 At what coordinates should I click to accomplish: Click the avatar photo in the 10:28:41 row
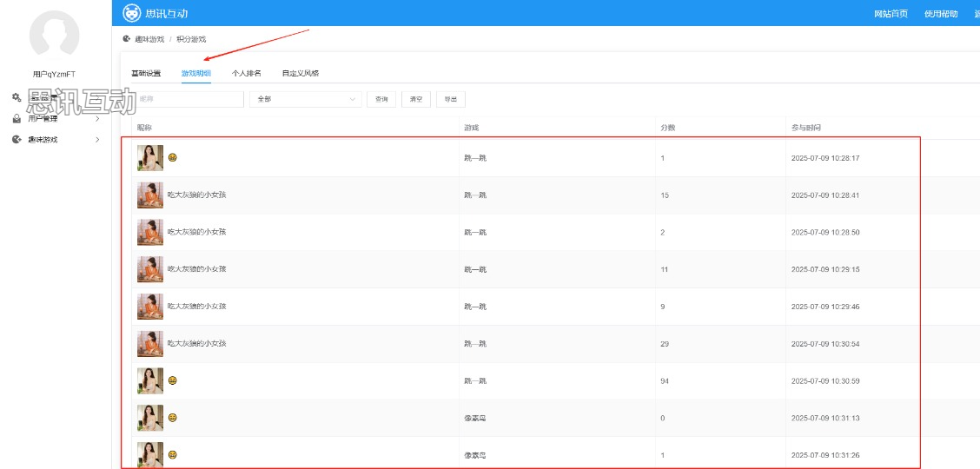coord(150,195)
